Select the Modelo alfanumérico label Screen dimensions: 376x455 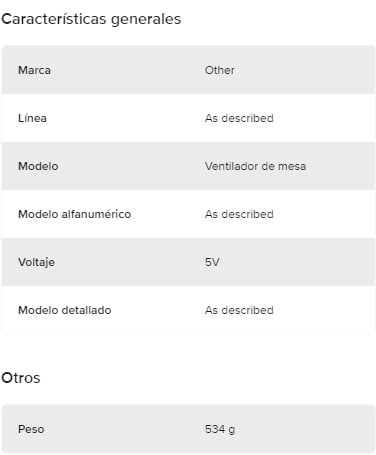[74, 214]
